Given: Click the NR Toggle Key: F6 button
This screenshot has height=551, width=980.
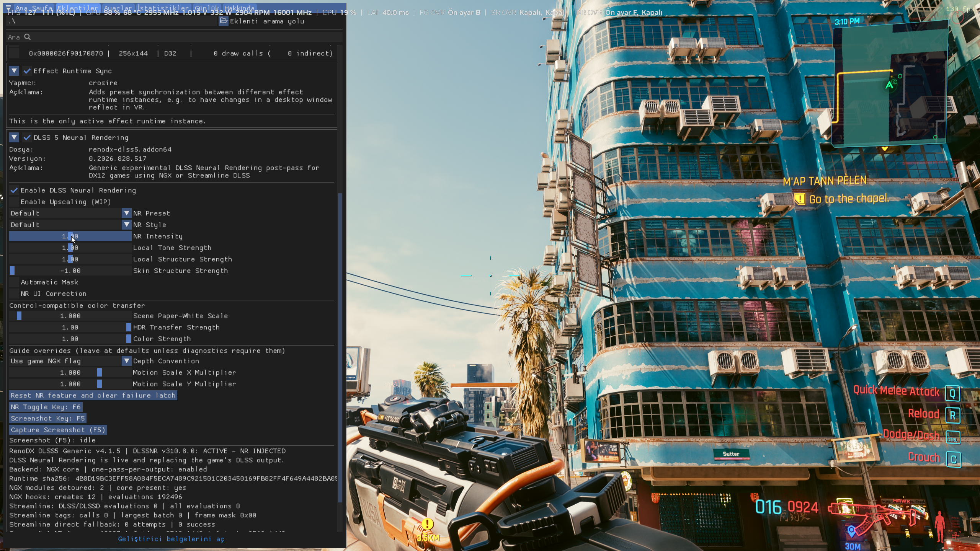Looking at the screenshot, I should (x=46, y=407).
